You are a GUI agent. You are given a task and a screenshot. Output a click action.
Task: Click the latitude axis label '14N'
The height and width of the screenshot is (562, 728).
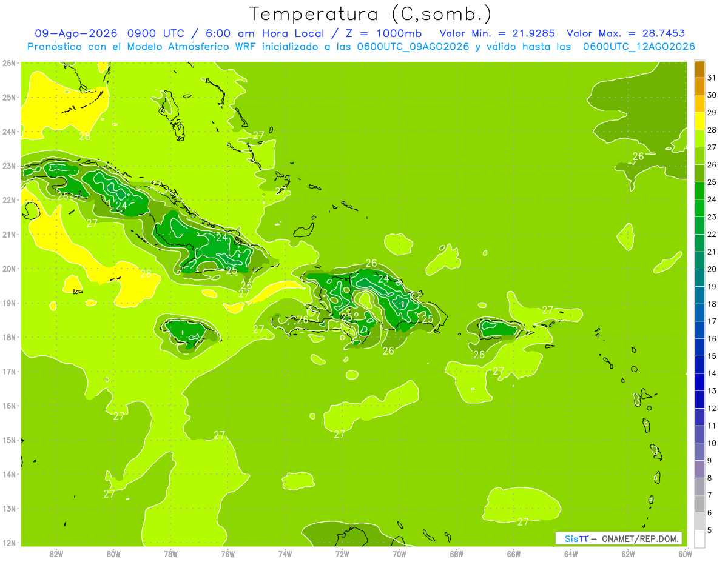click(x=9, y=474)
